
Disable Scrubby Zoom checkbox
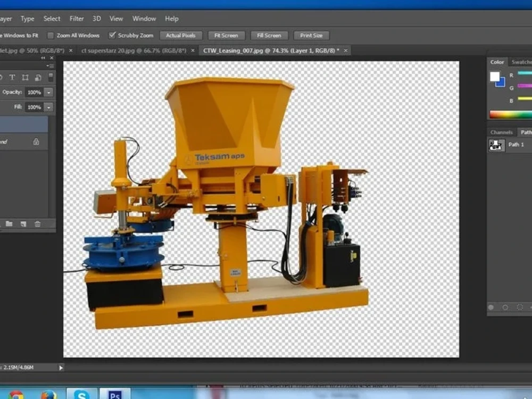click(112, 35)
